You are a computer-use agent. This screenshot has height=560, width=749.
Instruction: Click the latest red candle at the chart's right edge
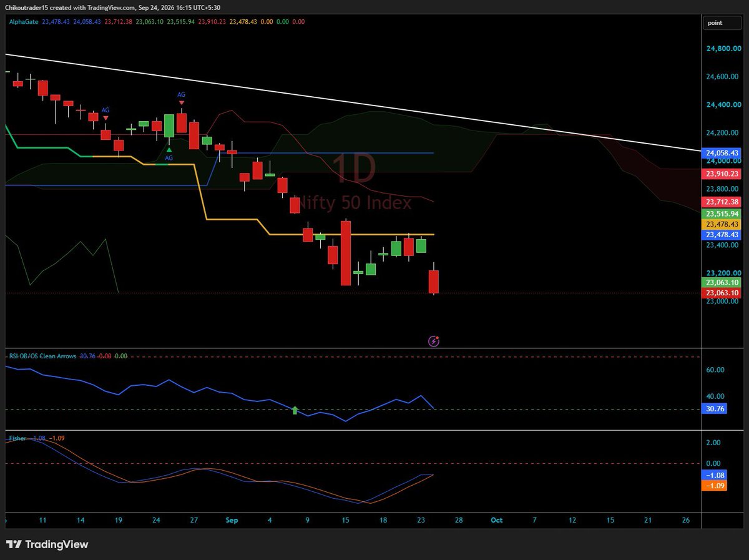[433, 282]
